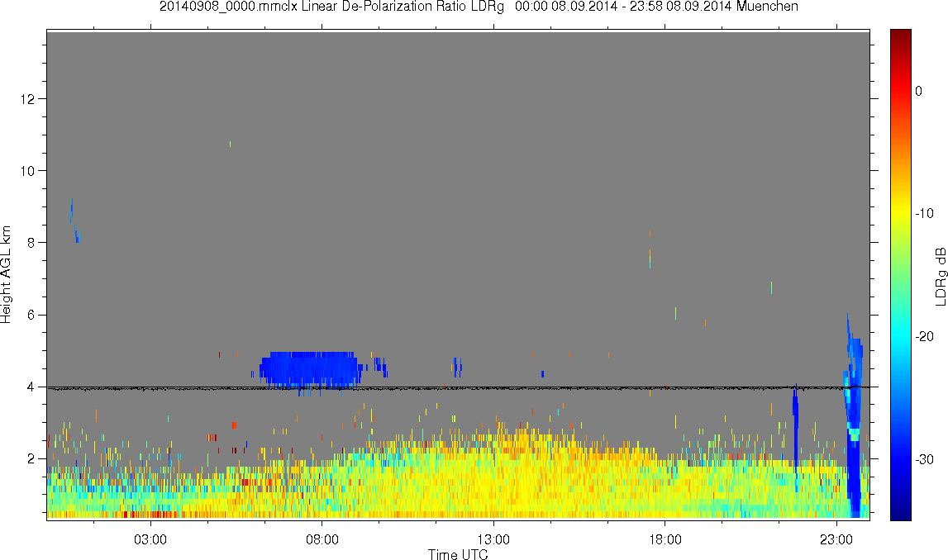Click the colorbar value -30
948x560 pixels.
click(x=924, y=460)
